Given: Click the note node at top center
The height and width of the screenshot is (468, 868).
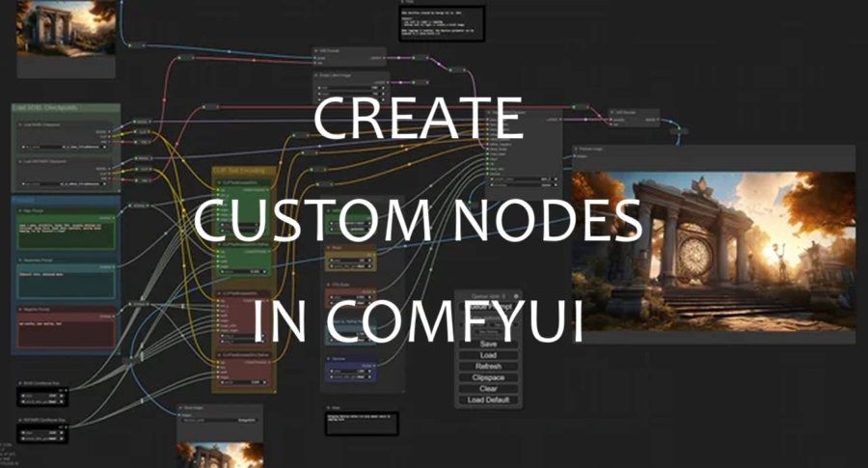Looking at the screenshot, I should click(440, 21).
